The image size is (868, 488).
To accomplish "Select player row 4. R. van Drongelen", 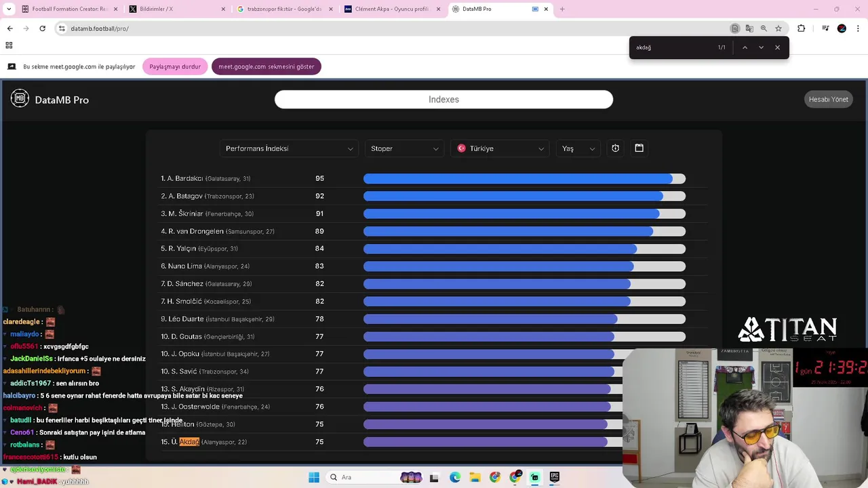I will pyautogui.click(x=434, y=231).
